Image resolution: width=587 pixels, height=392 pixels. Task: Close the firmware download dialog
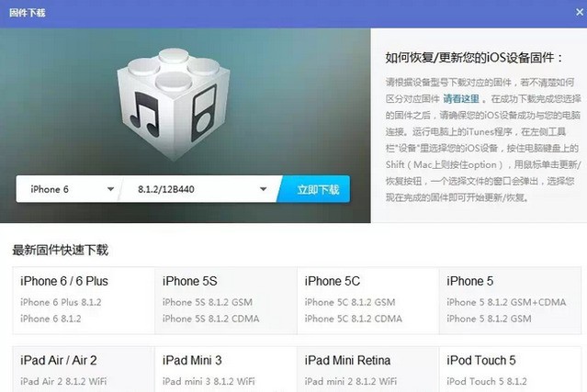[580, 12]
